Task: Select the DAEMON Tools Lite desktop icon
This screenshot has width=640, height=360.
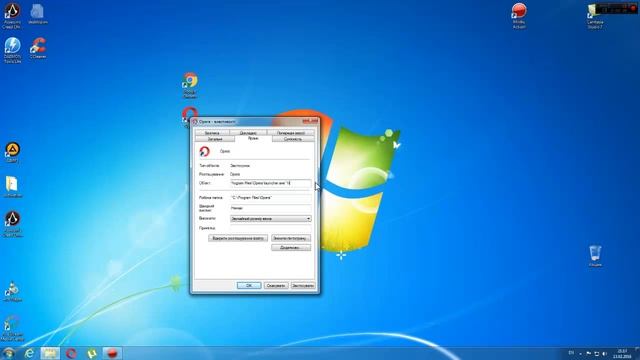Action: click(x=12, y=50)
